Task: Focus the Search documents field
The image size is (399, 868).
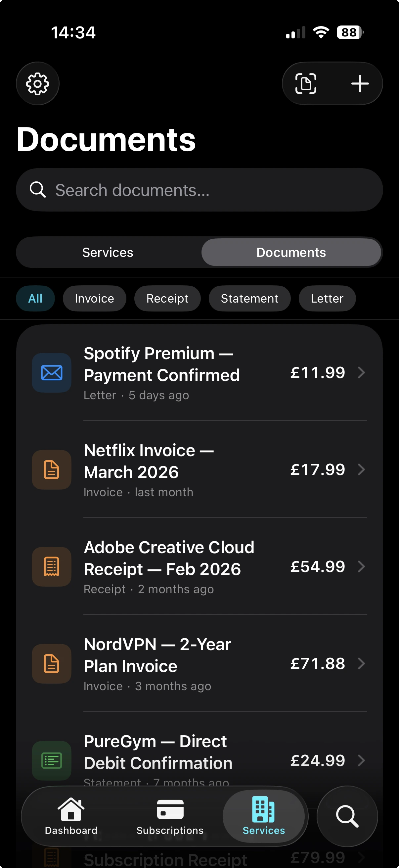Action: pos(199,190)
